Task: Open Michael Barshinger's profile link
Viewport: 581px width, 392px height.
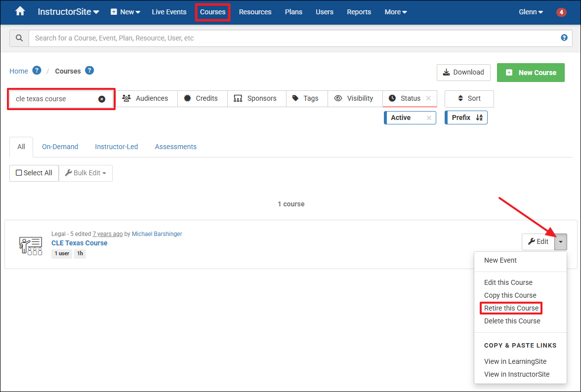Action: (157, 234)
